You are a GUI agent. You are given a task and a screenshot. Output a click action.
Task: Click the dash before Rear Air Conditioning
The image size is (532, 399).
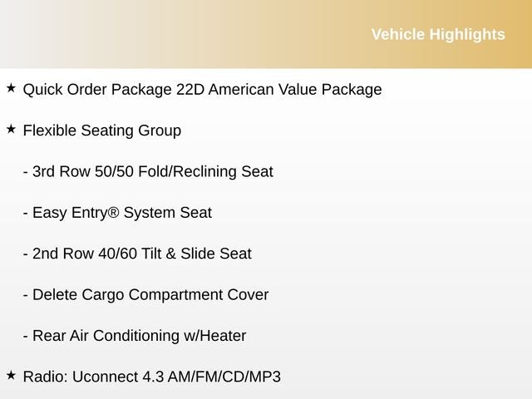point(26,337)
